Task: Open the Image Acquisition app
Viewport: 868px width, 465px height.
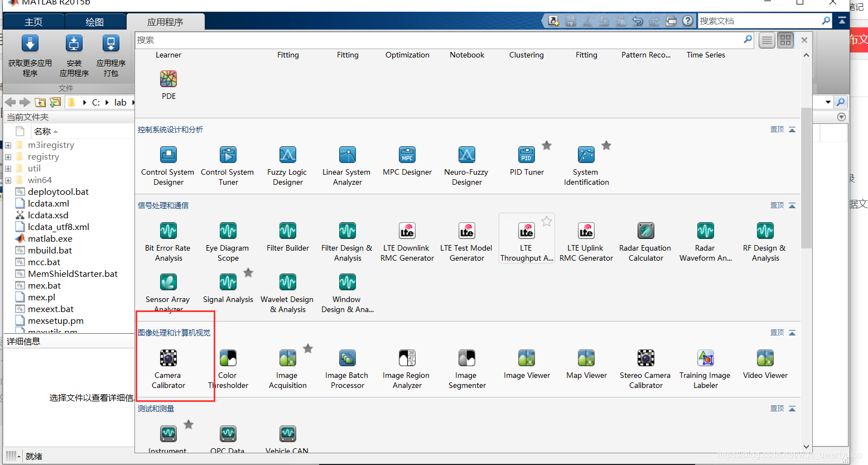Action: click(x=287, y=368)
